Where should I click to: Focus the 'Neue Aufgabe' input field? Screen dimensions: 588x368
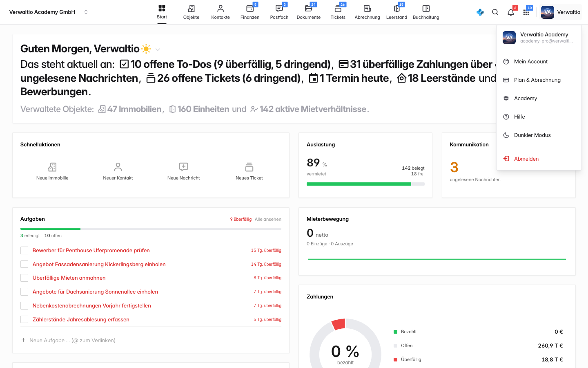(151, 340)
